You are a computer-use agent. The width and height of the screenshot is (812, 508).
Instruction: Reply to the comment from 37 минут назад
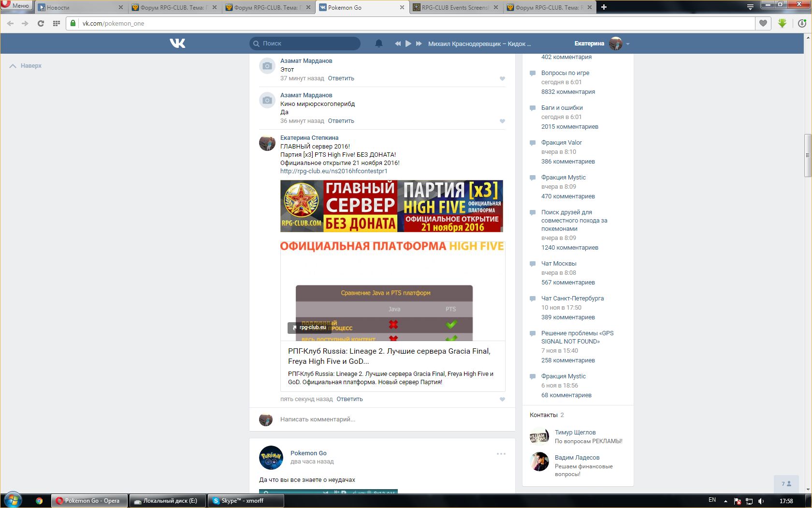341,78
